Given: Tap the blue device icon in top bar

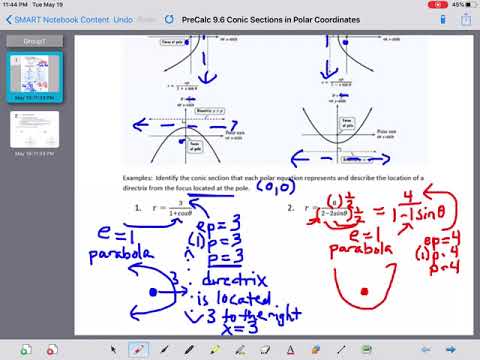Looking at the screenshot, I should tap(443, 19).
